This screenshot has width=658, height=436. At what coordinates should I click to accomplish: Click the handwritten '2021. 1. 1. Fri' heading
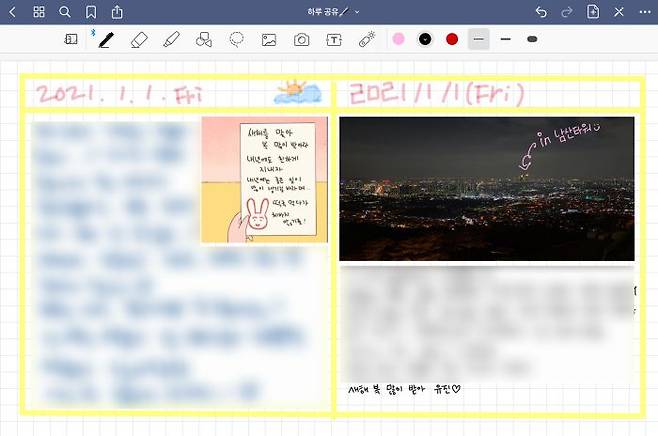tap(120, 94)
